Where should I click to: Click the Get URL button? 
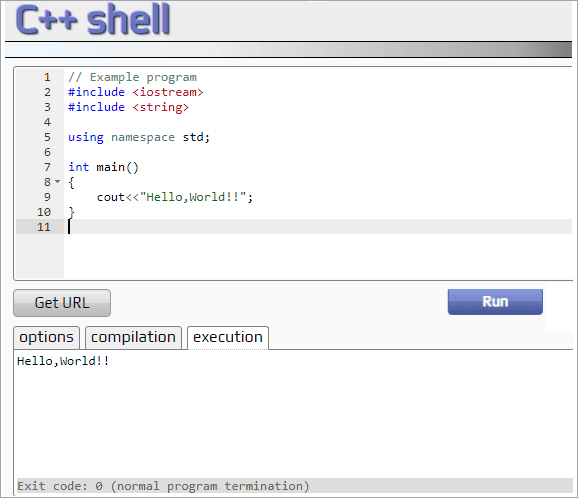click(62, 303)
